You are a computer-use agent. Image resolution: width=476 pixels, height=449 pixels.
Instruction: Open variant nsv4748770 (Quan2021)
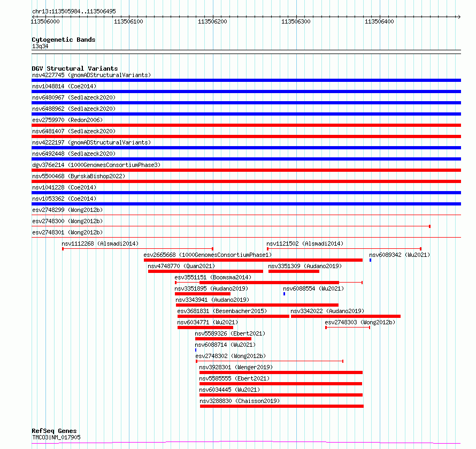pos(181,266)
